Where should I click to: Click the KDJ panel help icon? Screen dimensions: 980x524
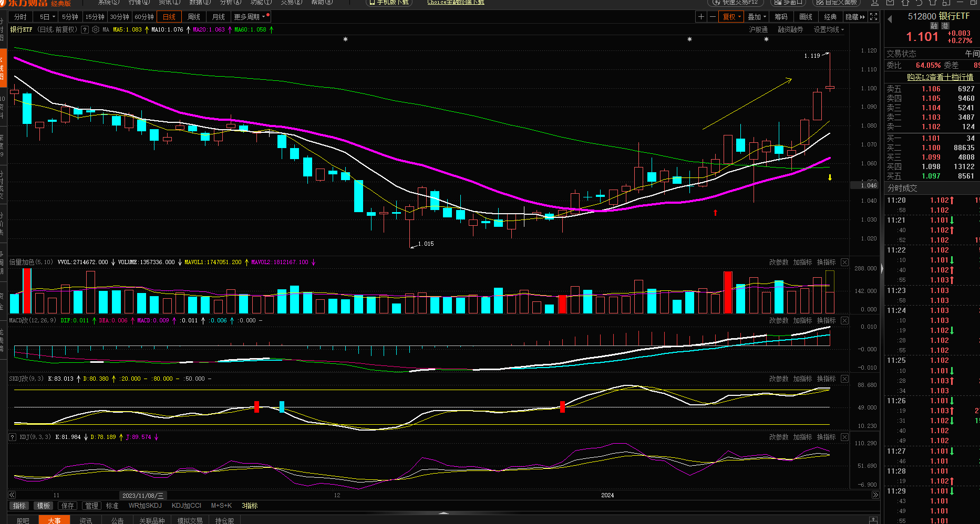click(13, 437)
